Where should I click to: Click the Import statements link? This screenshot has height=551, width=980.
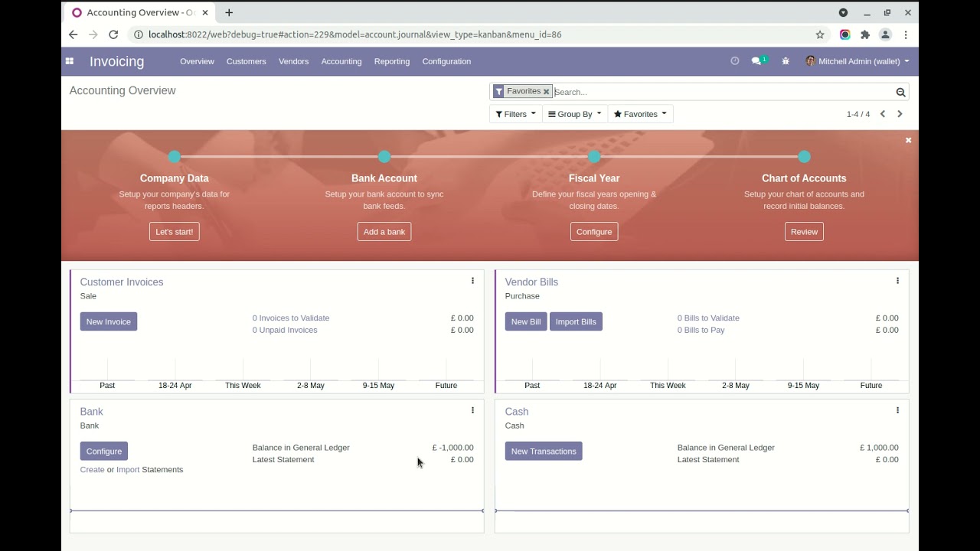tap(128, 469)
